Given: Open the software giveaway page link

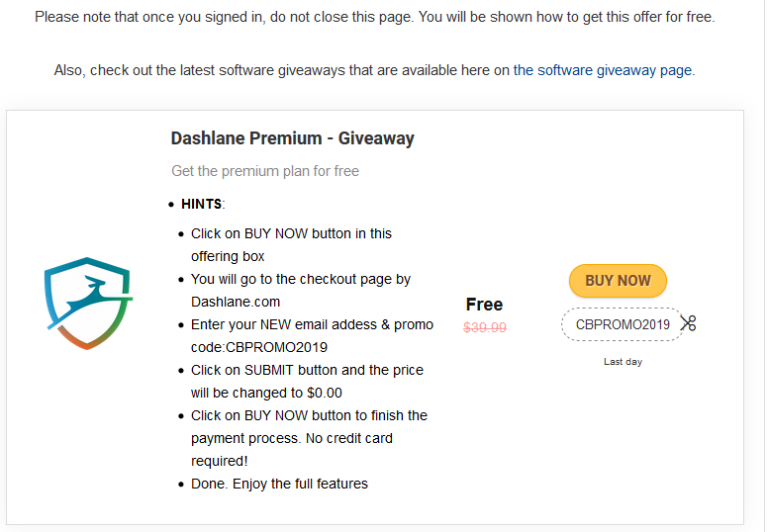Looking at the screenshot, I should 602,70.
